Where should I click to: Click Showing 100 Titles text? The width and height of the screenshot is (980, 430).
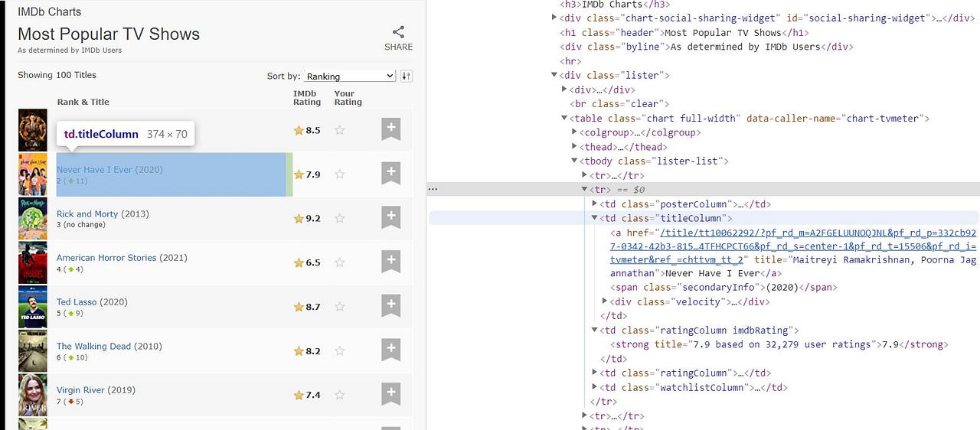tap(57, 75)
